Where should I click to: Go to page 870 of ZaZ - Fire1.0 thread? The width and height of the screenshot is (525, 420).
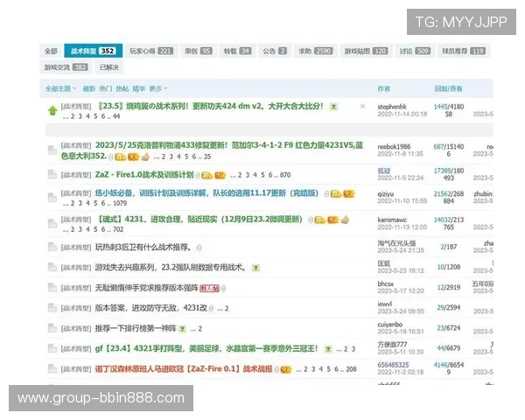pyautogui.click(x=285, y=175)
